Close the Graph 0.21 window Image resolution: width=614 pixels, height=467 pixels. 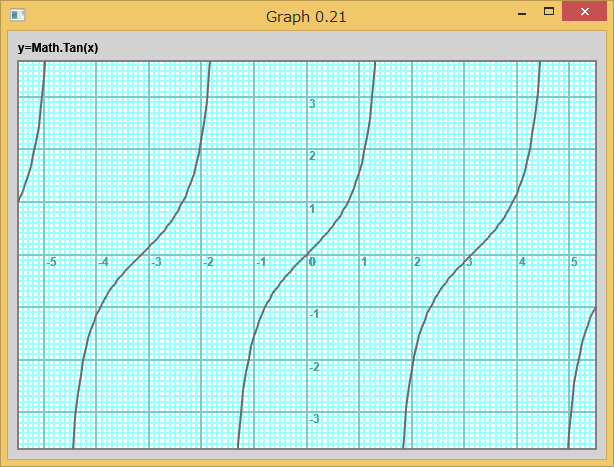point(584,11)
